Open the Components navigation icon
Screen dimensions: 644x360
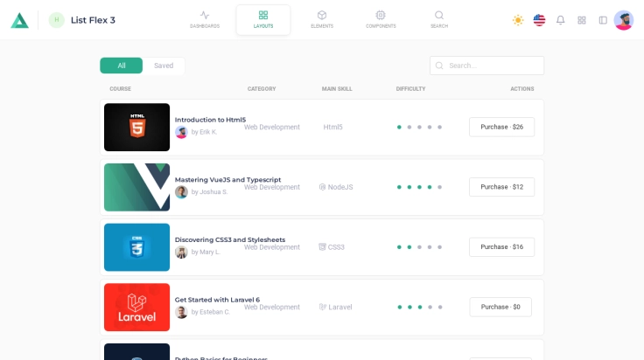pos(381,19)
